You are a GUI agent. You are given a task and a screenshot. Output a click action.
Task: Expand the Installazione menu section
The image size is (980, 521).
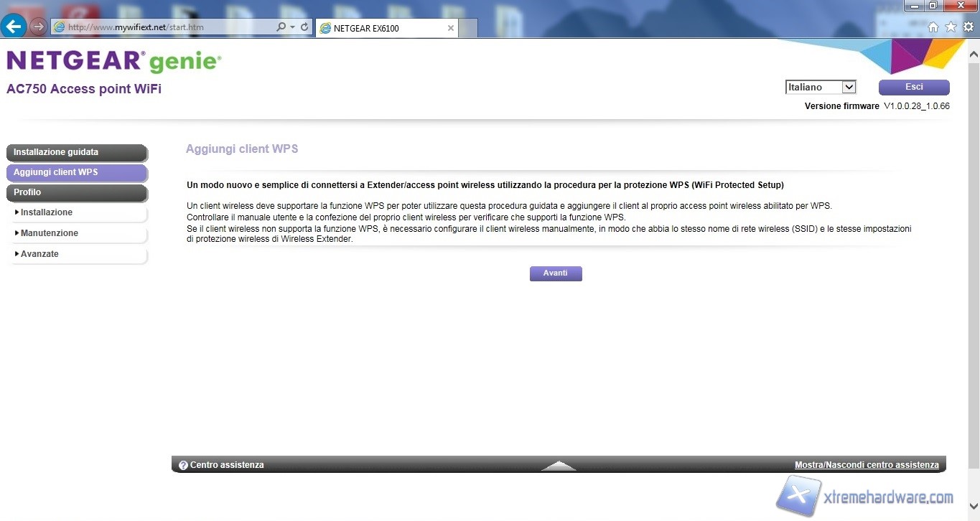coord(46,212)
